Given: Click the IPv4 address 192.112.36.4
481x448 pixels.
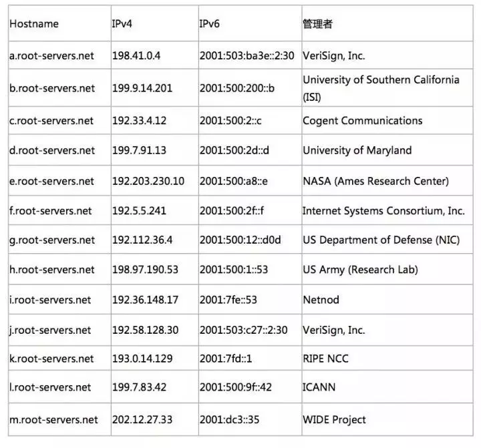Looking at the screenshot, I should [x=141, y=240].
